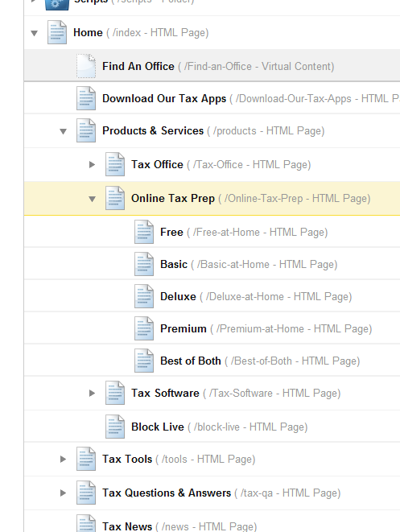Viewport: 400px width, 532px height.
Task: Click the '/Online-Tax-Prep - HTML Page' text
Action: pos(295,199)
